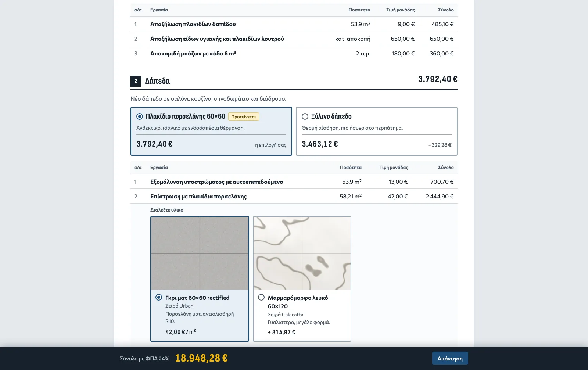Select the Πλακίδιο πορσελάνης 60×60 radio option
Viewport: 588px width, 370px height.
[x=140, y=116]
